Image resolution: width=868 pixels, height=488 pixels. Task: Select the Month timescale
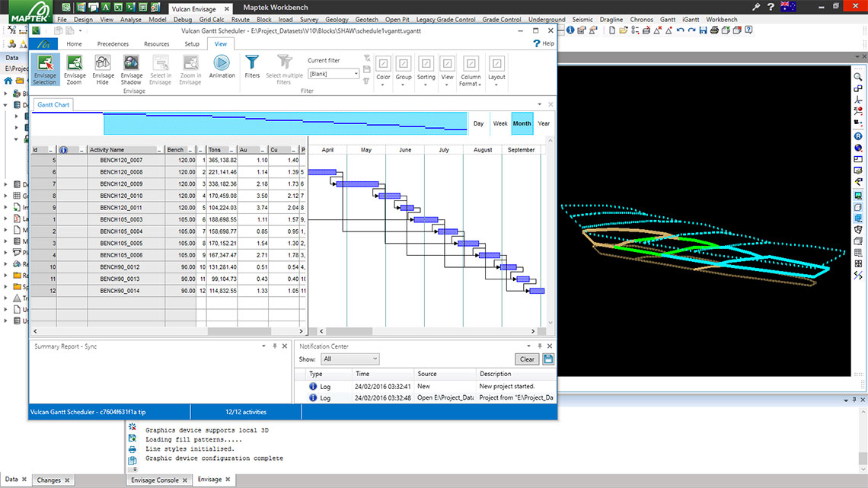522,123
